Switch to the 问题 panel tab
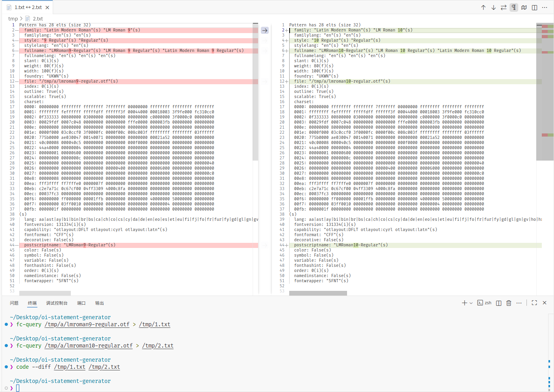This screenshot has width=554, height=392. (x=14, y=303)
